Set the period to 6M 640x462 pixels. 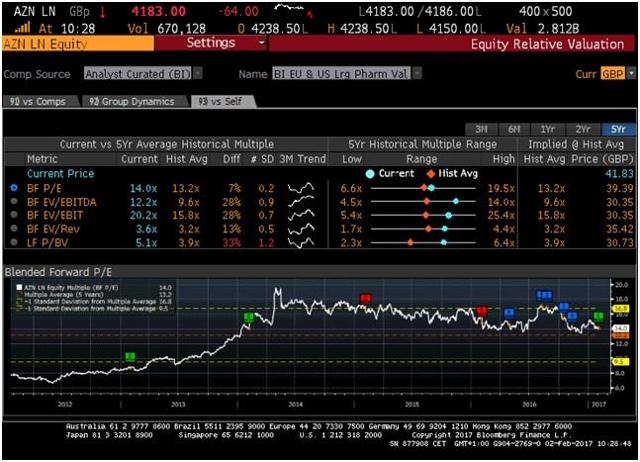pyautogui.click(x=514, y=129)
